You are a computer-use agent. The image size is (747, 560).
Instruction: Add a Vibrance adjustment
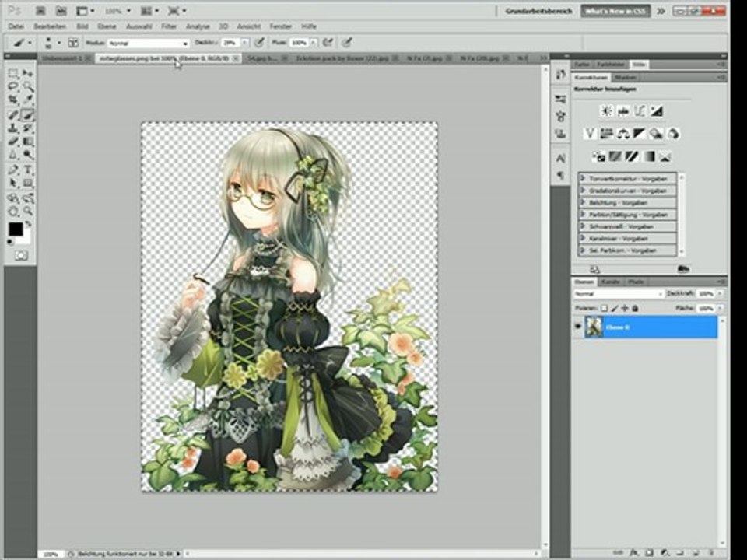tap(590, 134)
